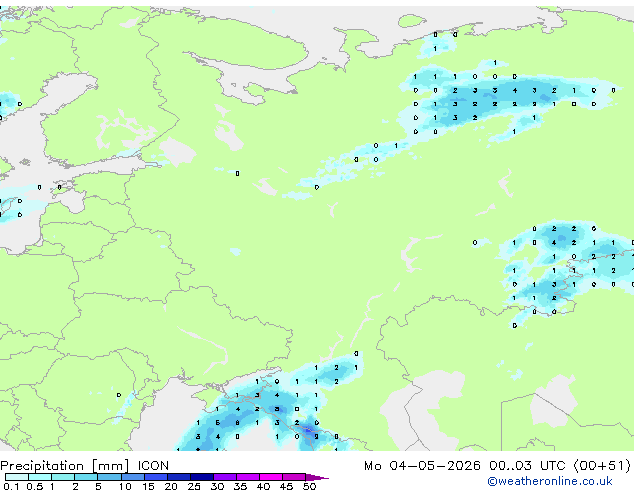Select the 15–20 mm legend swatch
Screen dimensions: 634x490
point(156,477)
